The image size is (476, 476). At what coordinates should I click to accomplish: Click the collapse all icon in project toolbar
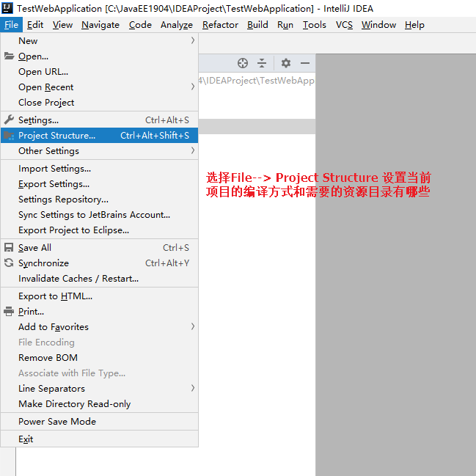click(262, 63)
